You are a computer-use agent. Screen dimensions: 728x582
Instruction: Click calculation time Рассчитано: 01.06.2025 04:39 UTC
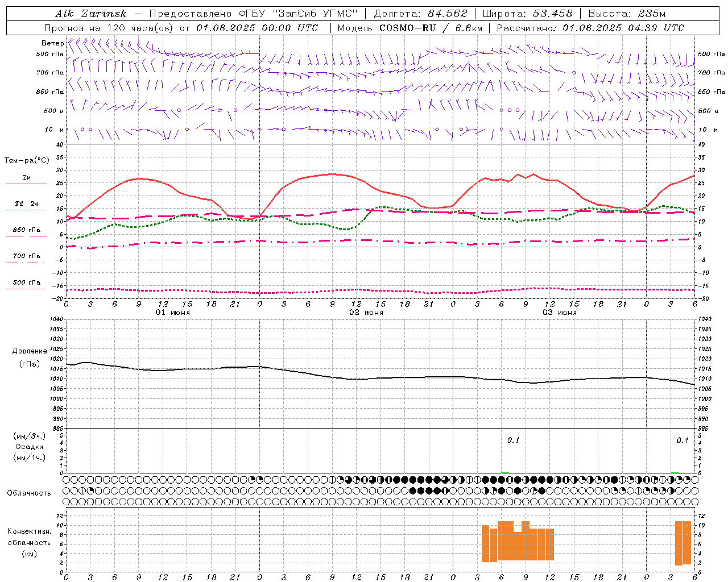click(x=590, y=28)
